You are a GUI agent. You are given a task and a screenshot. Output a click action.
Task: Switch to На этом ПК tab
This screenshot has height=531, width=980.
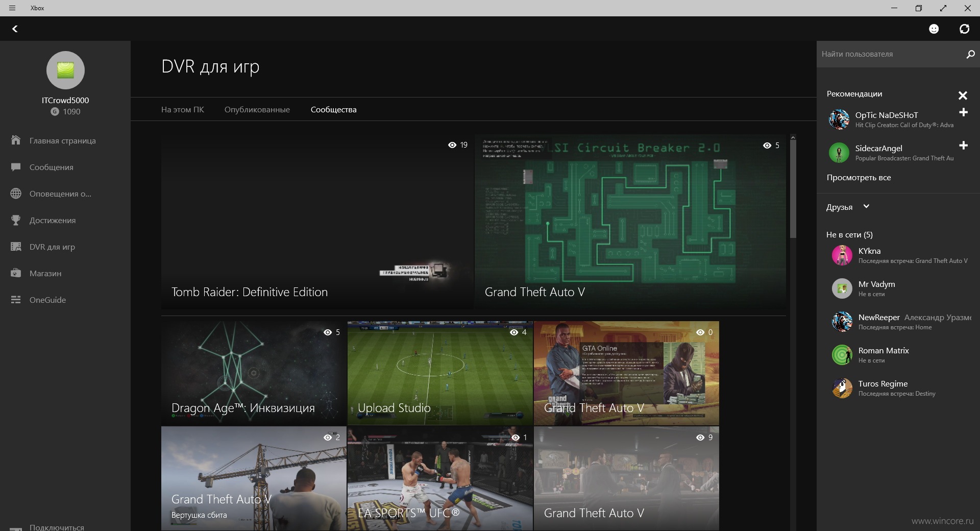[x=183, y=110]
